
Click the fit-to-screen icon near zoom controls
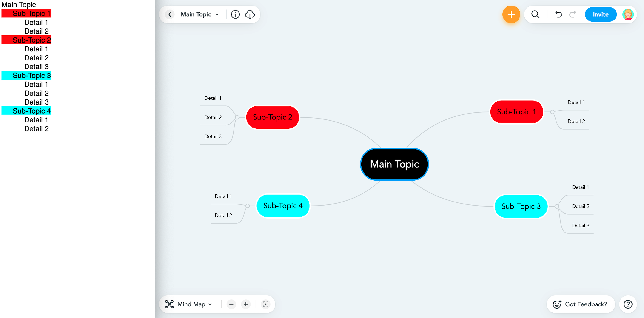click(x=265, y=304)
